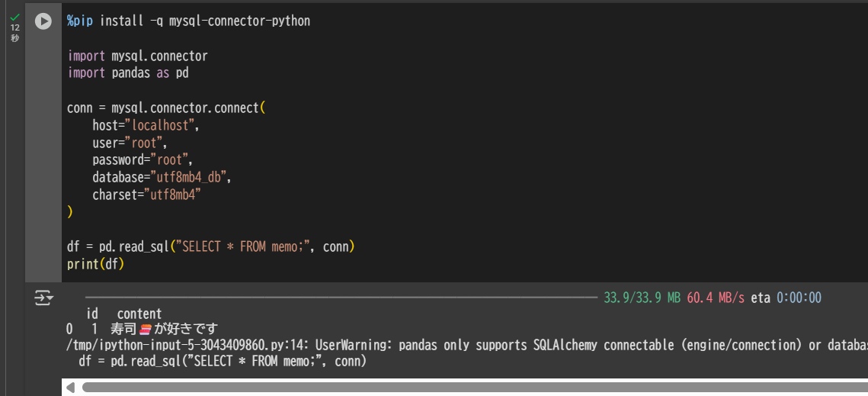Viewport: 868px width, 396px height.
Task: Click the 60.4 MB/s download speed text
Action: click(716, 298)
